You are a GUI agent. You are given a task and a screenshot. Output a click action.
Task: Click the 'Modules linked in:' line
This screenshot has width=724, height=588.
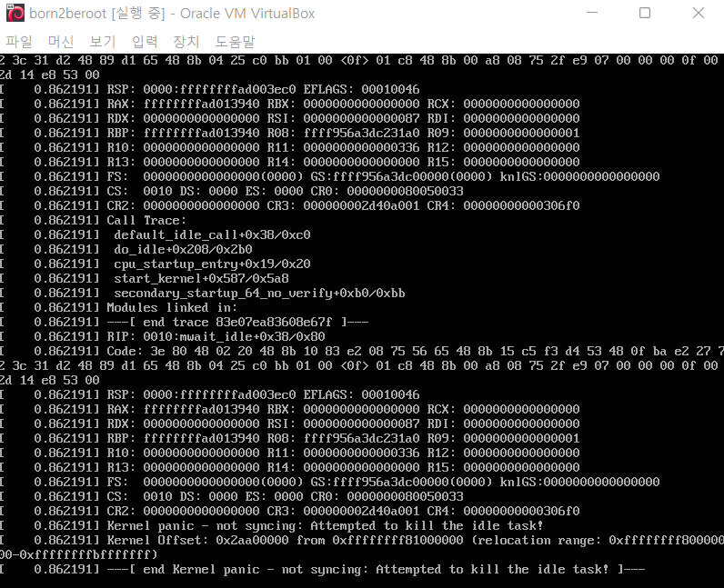(x=172, y=308)
